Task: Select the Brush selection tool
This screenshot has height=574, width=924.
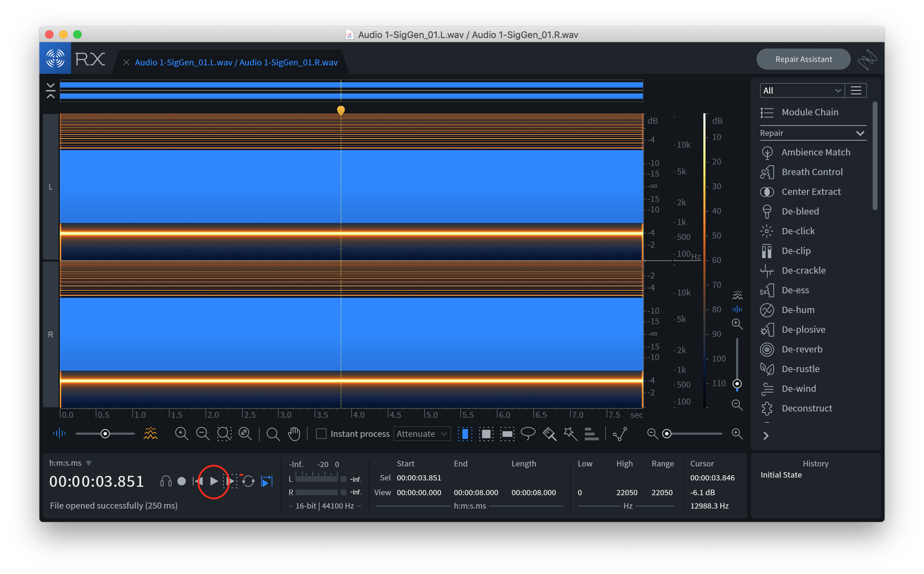Action: point(549,434)
